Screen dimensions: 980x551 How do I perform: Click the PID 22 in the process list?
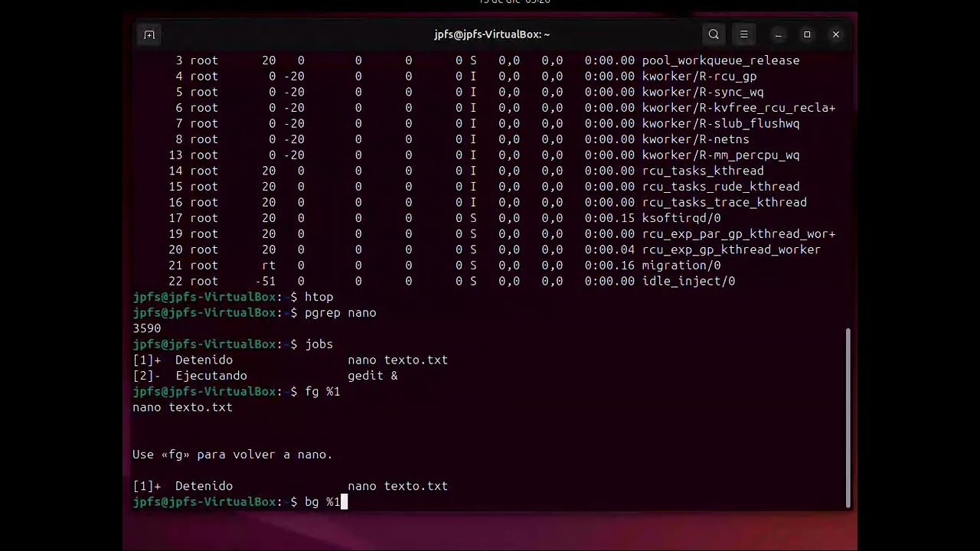point(175,281)
